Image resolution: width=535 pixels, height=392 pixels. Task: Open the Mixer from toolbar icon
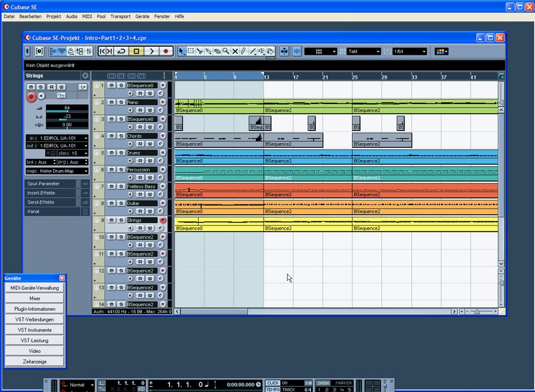tap(88, 52)
